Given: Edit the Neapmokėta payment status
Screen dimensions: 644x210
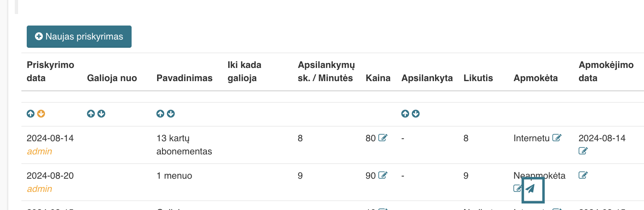Looking at the screenshot, I should [518, 189].
